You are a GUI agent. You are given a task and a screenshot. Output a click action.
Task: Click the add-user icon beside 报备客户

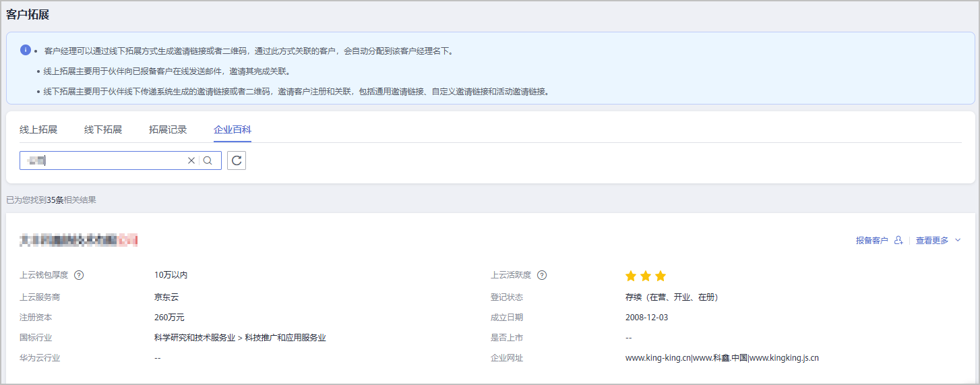click(898, 241)
